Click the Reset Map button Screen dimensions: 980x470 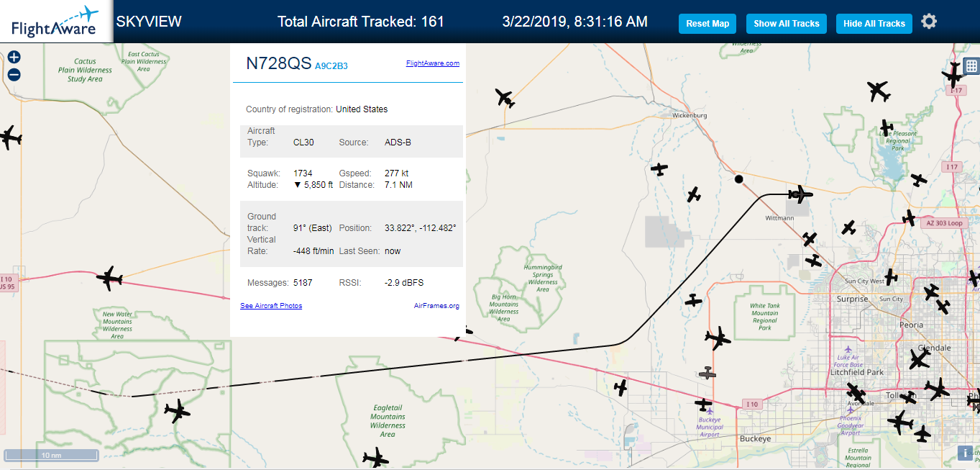(707, 24)
